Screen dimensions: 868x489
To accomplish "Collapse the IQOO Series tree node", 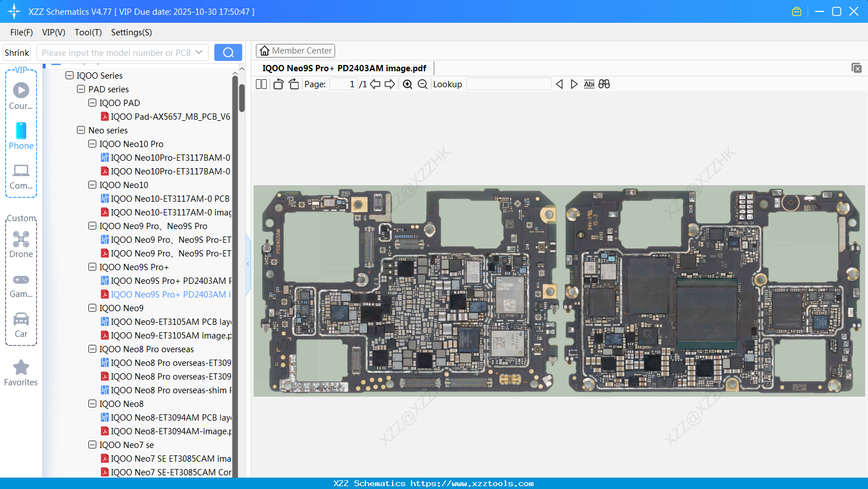I will (70, 75).
